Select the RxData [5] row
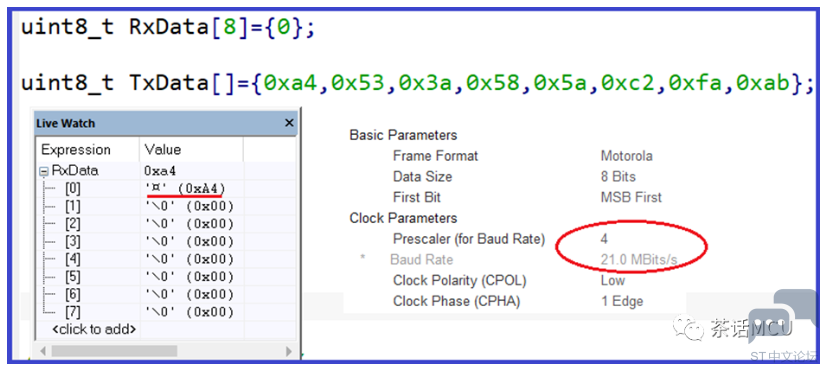Viewport: 827px width, 372px height. tap(165, 276)
